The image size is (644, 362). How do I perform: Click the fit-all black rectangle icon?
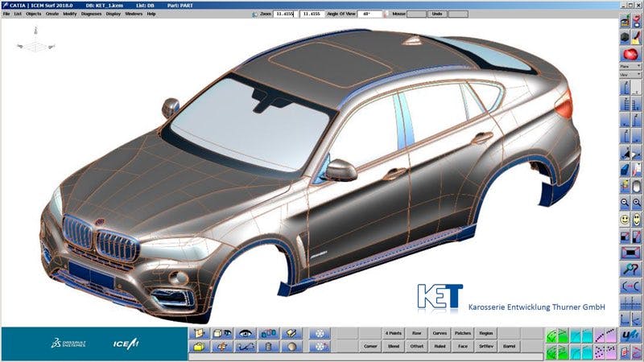[x=630, y=253]
